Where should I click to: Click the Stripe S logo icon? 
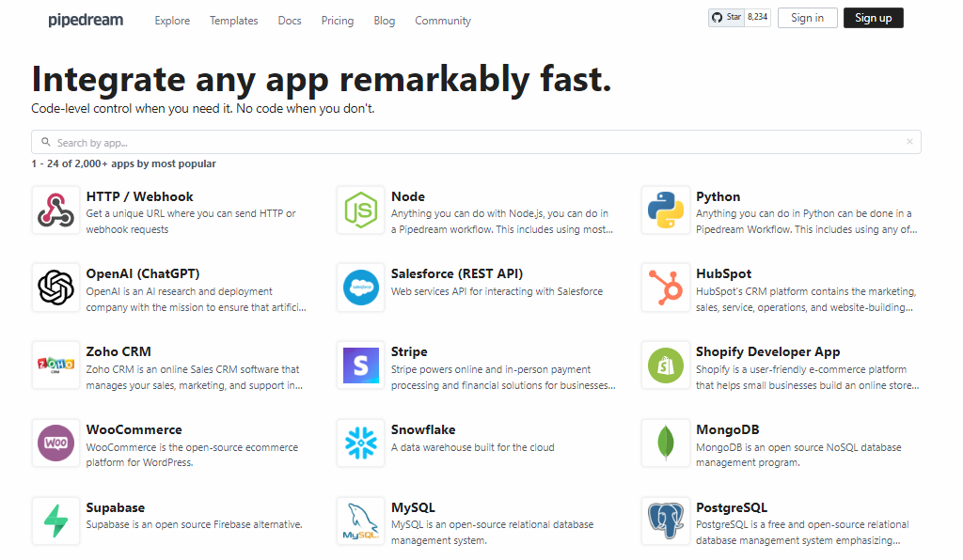[x=360, y=366]
